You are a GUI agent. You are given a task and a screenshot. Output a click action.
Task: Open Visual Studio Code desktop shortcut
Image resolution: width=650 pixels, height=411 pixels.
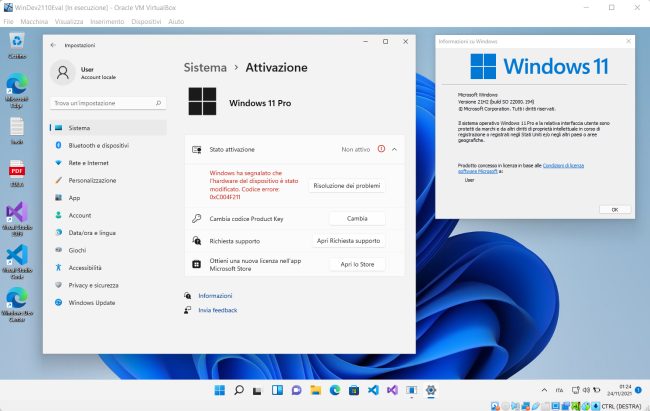[x=17, y=260]
